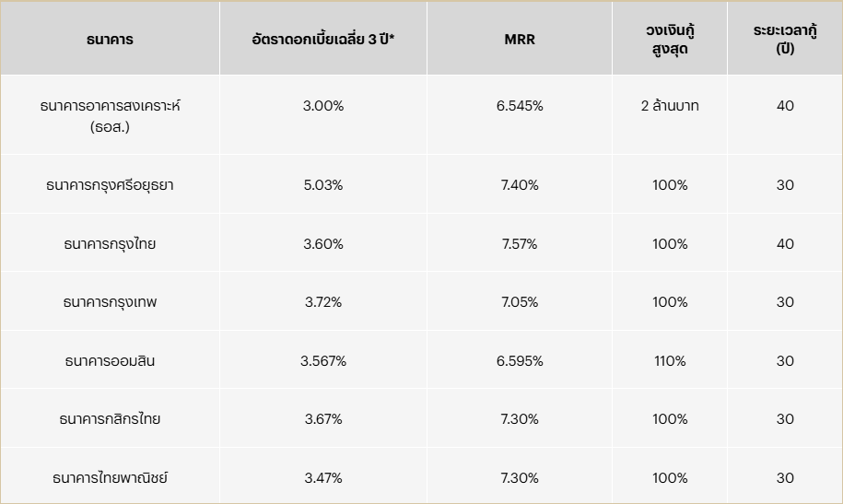843x504 pixels.
Task: Click the ธนาคาร column header
Action: coord(110,40)
